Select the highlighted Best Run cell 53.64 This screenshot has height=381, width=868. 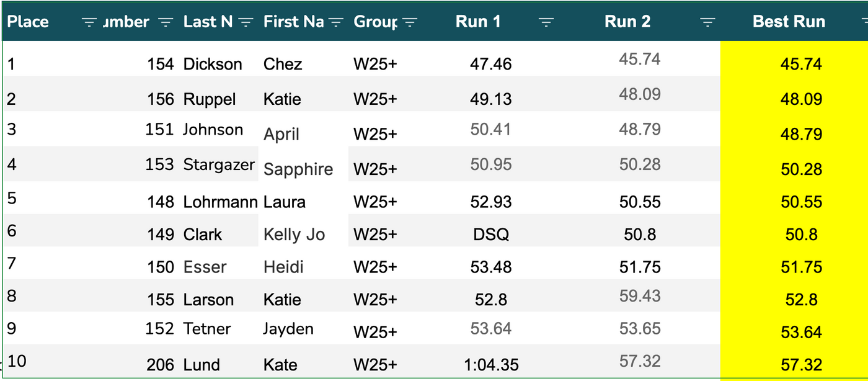click(x=801, y=333)
